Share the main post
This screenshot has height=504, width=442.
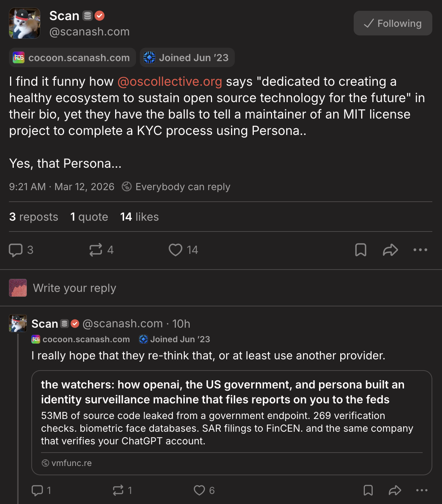[390, 250]
